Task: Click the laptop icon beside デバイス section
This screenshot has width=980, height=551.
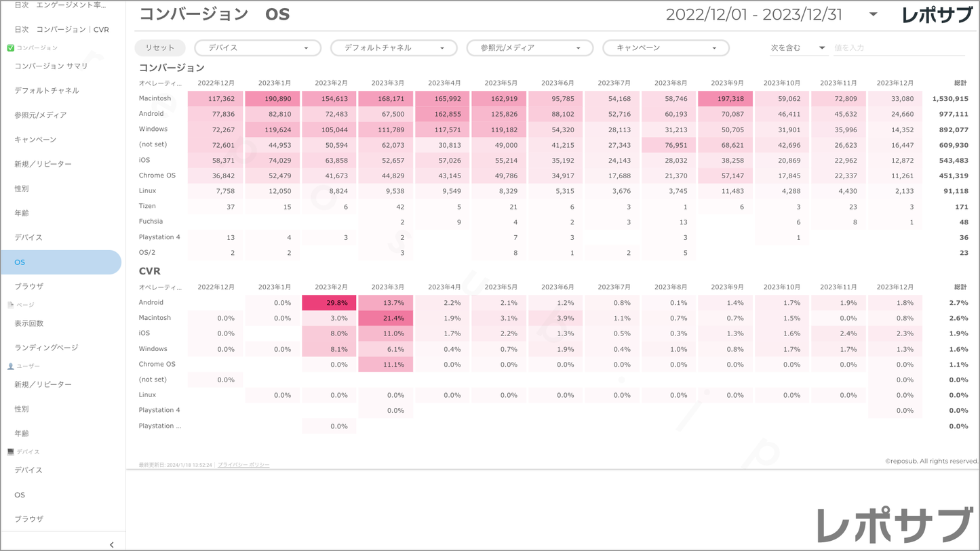Action: click(10, 451)
